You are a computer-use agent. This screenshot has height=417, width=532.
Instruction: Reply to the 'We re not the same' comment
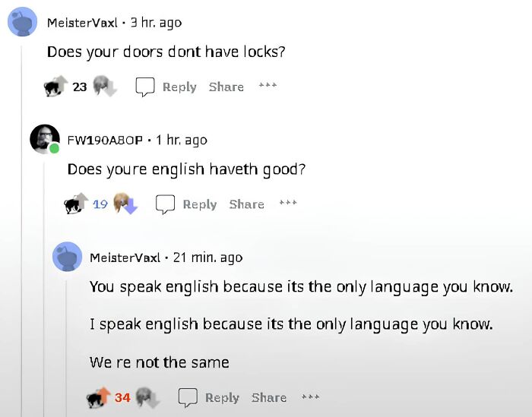[222, 398]
